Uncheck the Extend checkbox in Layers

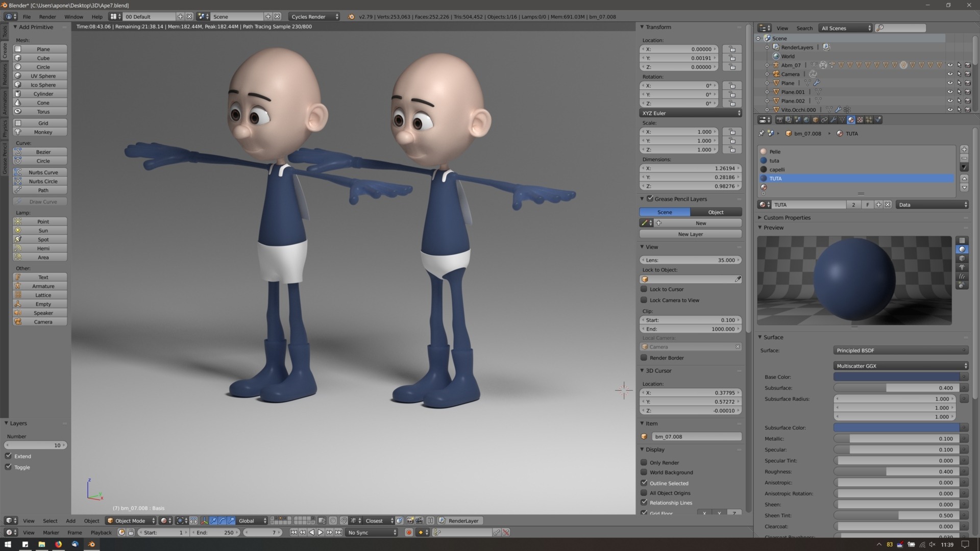9,456
